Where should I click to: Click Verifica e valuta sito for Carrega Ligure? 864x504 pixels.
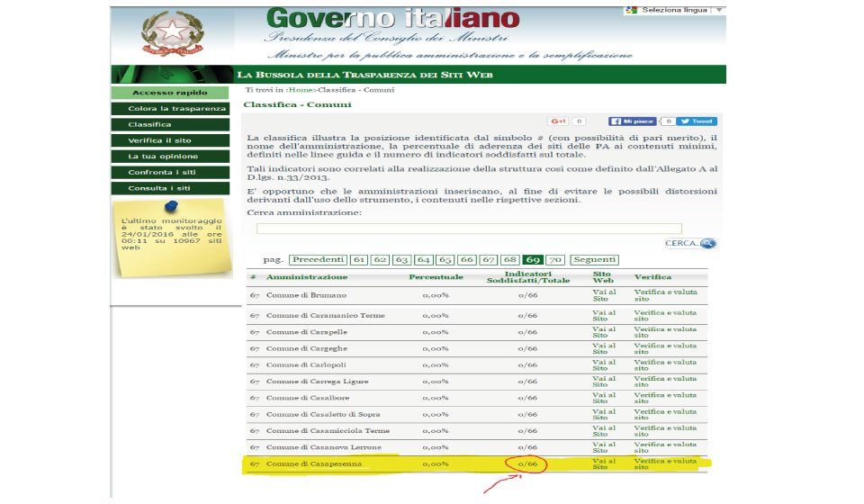pos(665,382)
